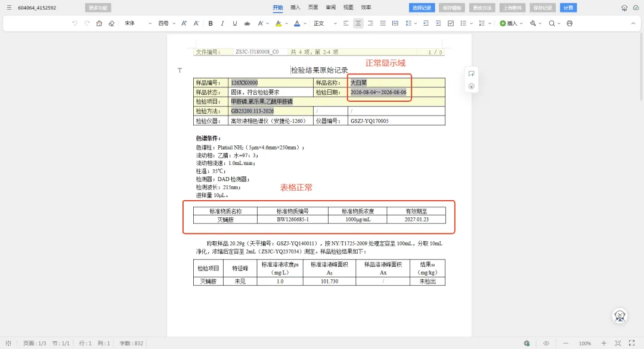Apply distributed alignment

click(395, 23)
